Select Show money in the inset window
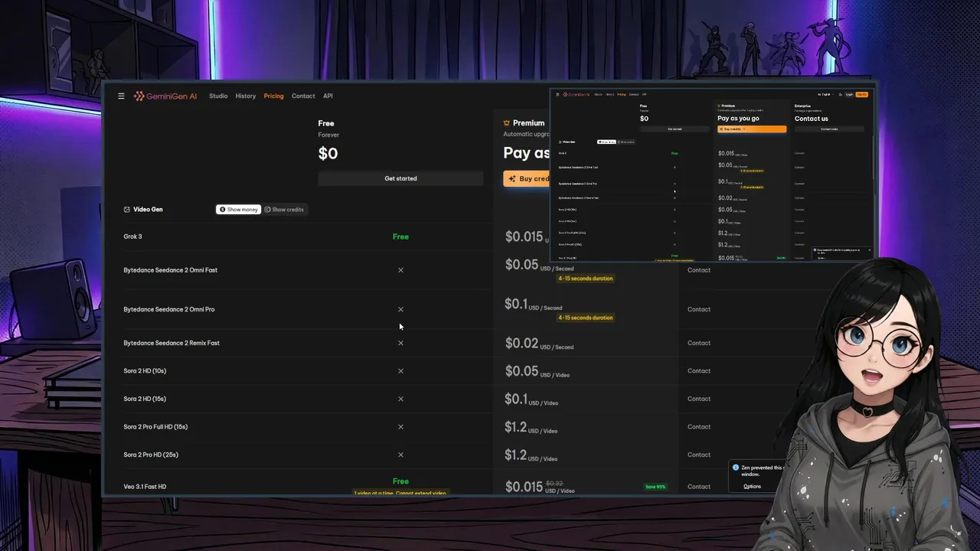The width and height of the screenshot is (980, 551). (x=606, y=142)
